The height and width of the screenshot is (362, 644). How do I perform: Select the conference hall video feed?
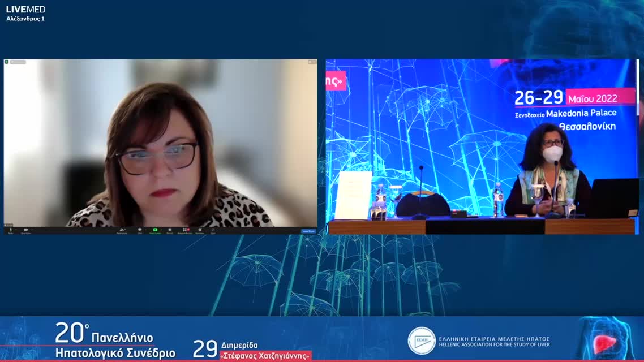click(x=482, y=146)
